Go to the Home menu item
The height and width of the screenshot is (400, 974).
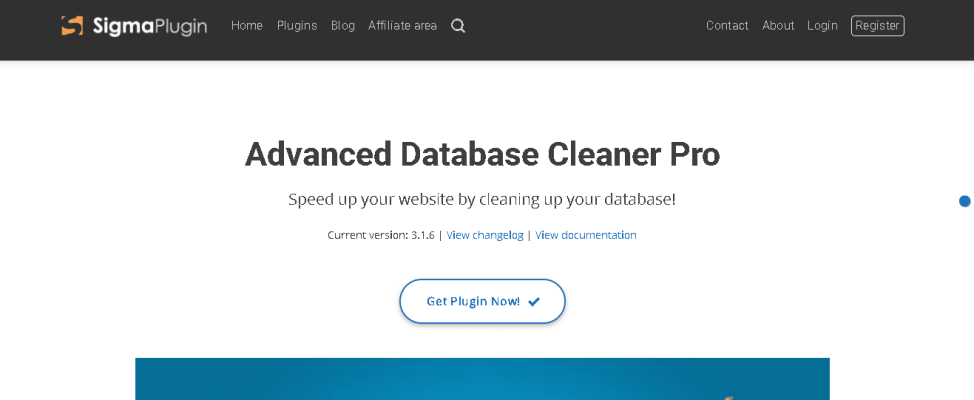click(247, 25)
